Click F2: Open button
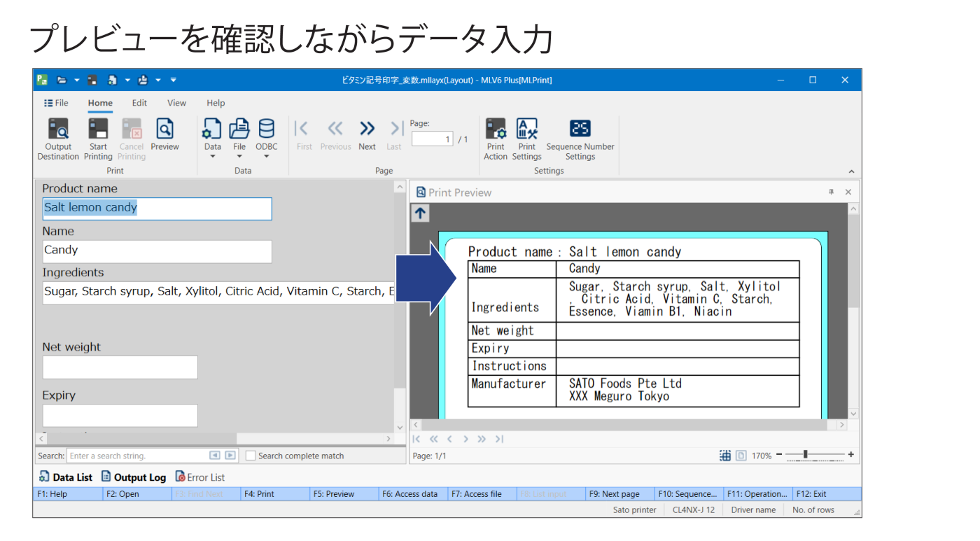Viewport: 980px width, 541px height. 137,494
